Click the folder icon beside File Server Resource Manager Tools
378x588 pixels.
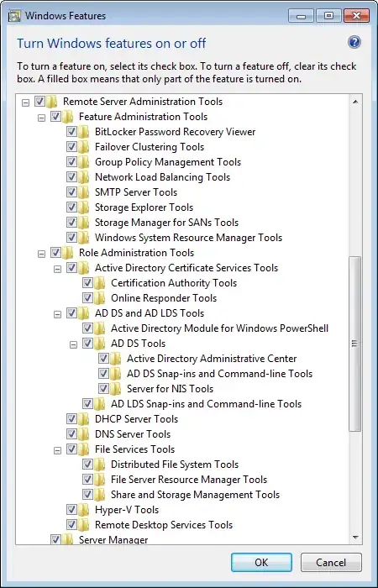100,480
